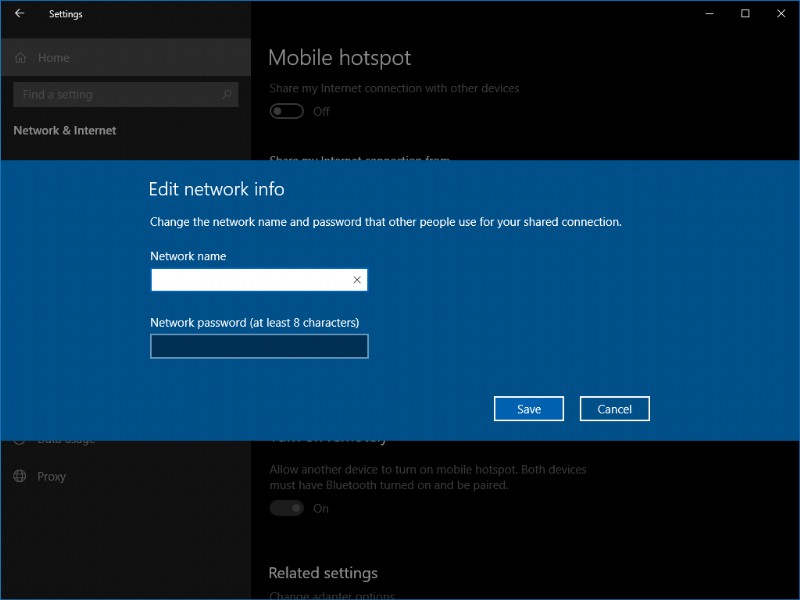Focus the Network password field

tap(257, 345)
